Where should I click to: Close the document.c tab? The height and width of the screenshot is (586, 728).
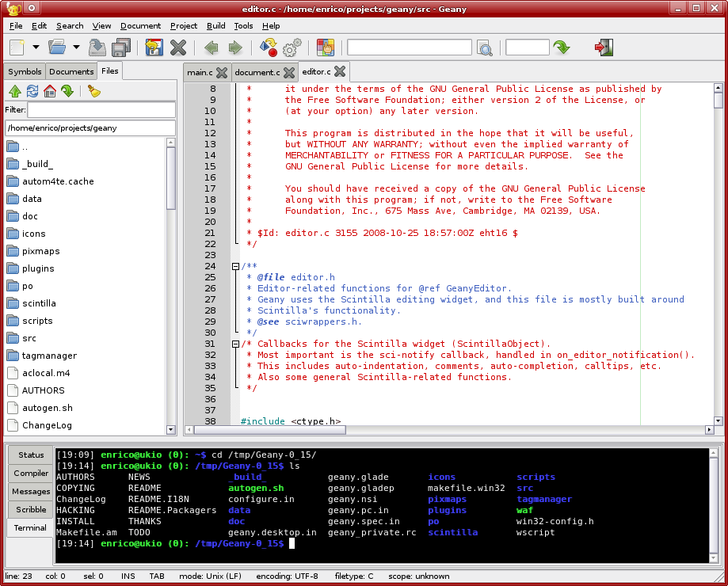tap(289, 72)
